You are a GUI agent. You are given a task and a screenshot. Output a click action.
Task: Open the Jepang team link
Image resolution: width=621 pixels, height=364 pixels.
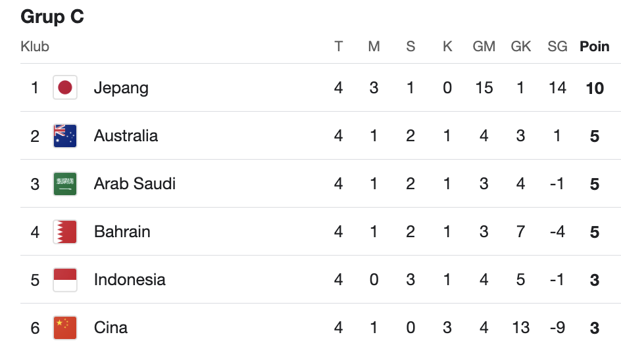[x=121, y=88]
